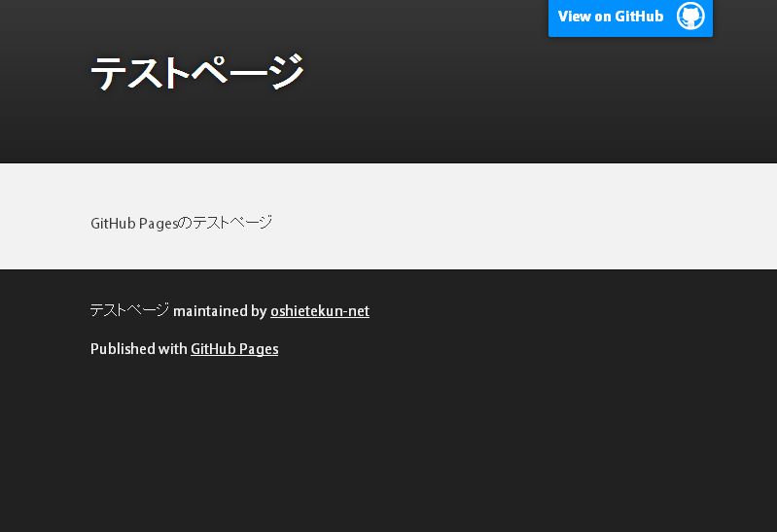Click the large テストページ page heading

(196, 72)
